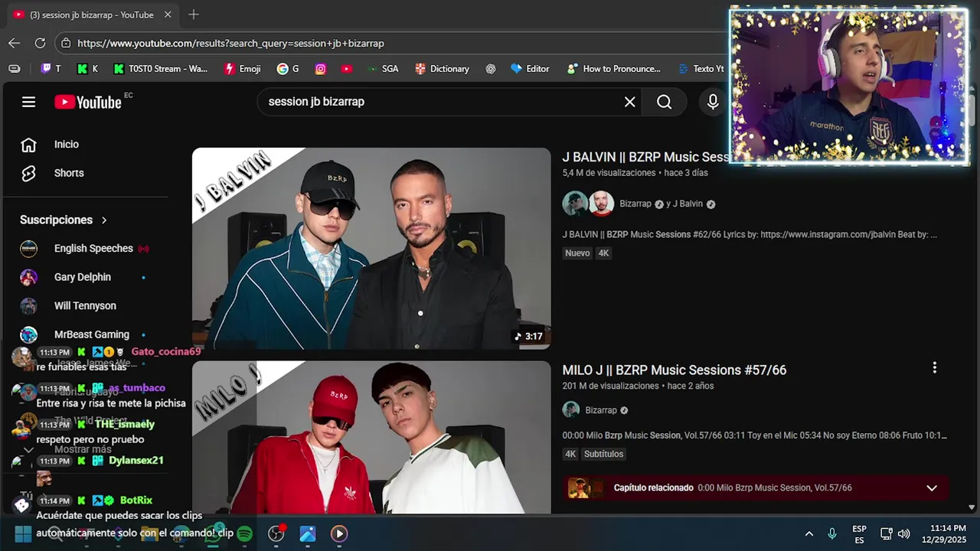Viewport: 980px width, 551px height.
Task: Open the Kick K bookmark
Action: point(87,69)
